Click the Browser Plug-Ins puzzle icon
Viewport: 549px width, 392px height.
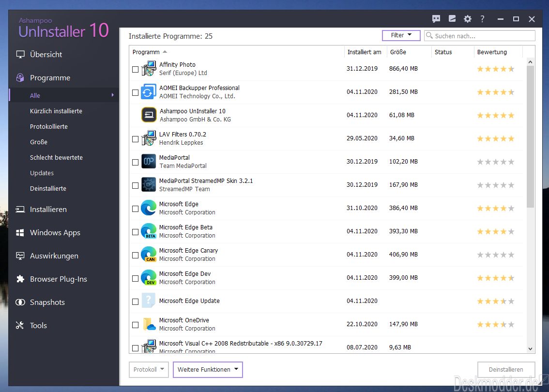(x=20, y=279)
